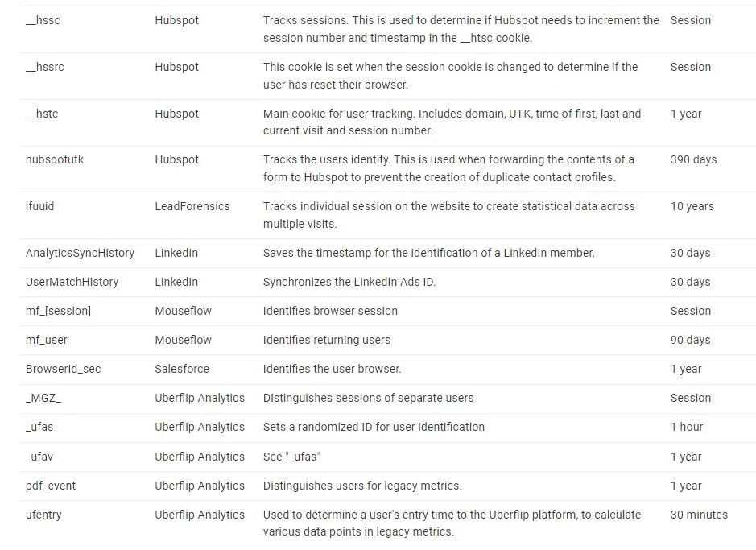Click the UserMatchHistory cookie name
Viewport: 756px width, 550px height.
click(72, 282)
